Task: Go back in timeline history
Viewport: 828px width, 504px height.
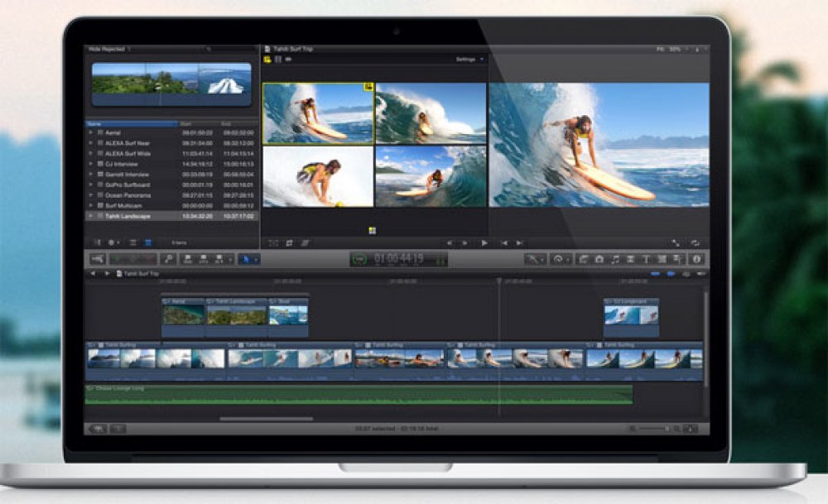Action: tap(93, 274)
